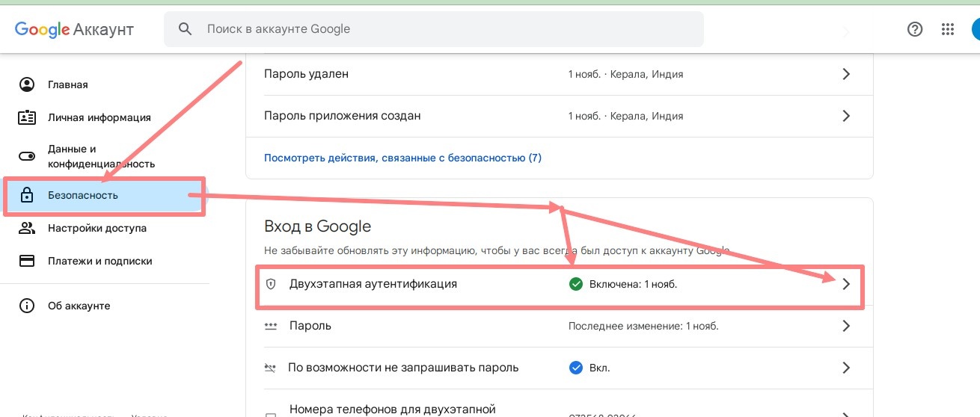Image resolution: width=980 pixels, height=417 pixels.
Task: Expand chevron for the Пароль row
Action: (846, 326)
